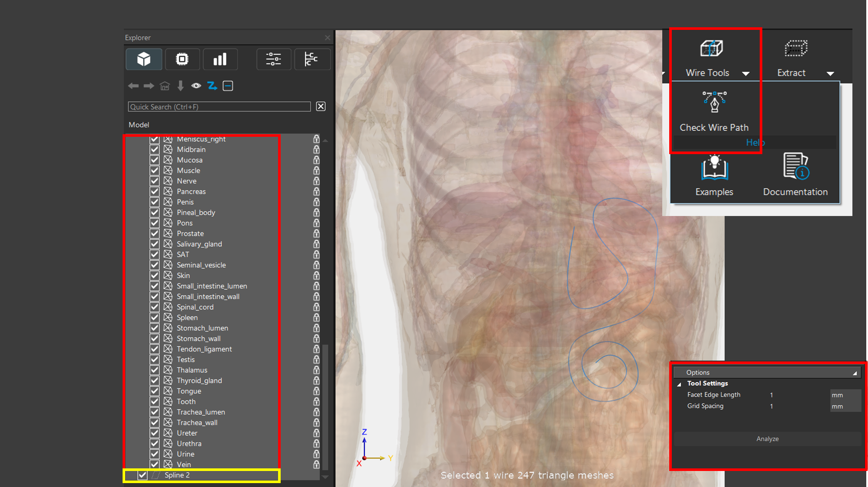The height and width of the screenshot is (487, 868).
Task: Click the sliders settings icon
Action: (x=273, y=59)
